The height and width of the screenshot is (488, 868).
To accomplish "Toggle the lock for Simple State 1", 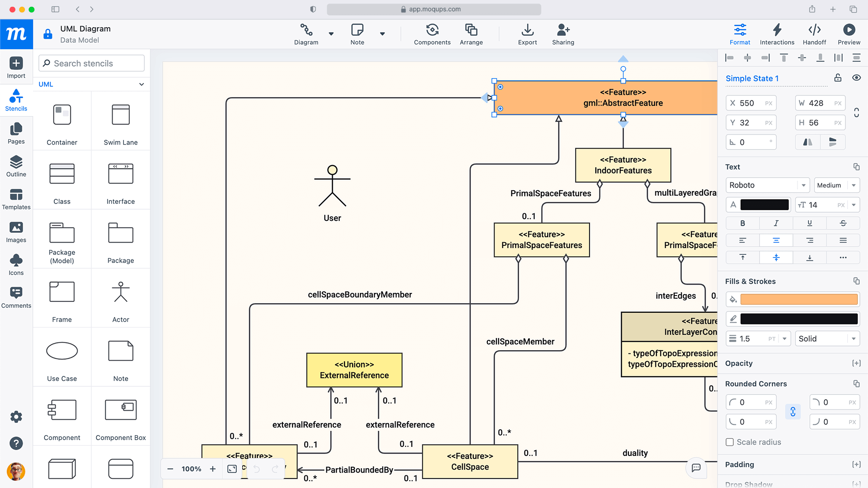I will (x=838, y=78).
